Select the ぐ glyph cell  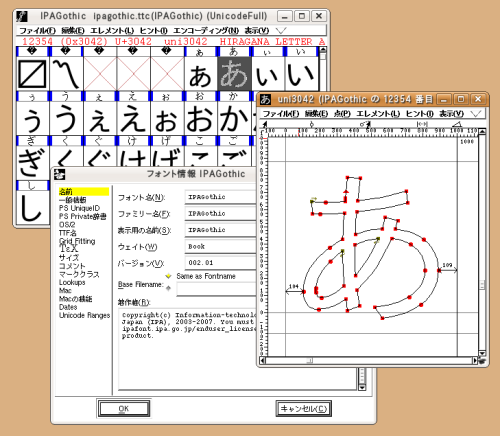pos(100,156)
